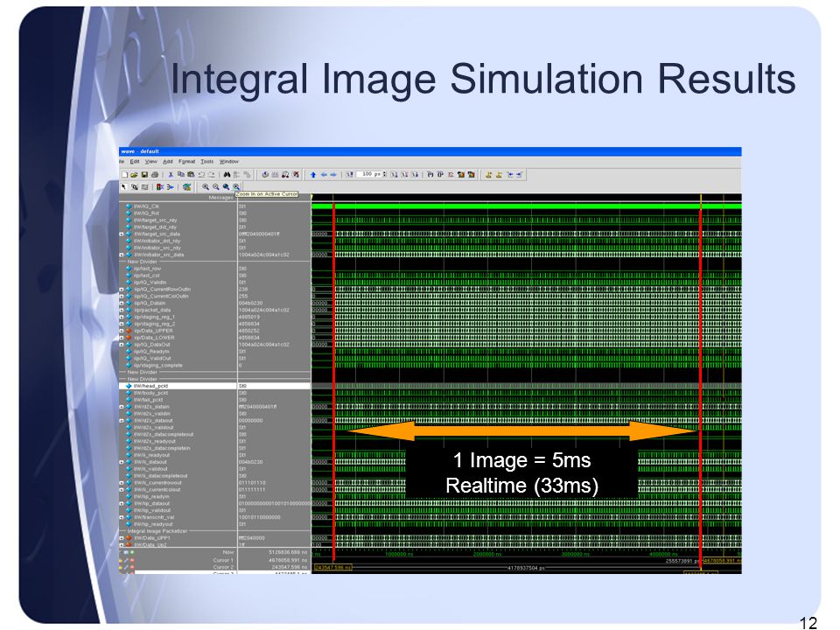This screenshot has height=630, width=840.
Task: Click the Undo arrow icon
Action: coord(201,175)
